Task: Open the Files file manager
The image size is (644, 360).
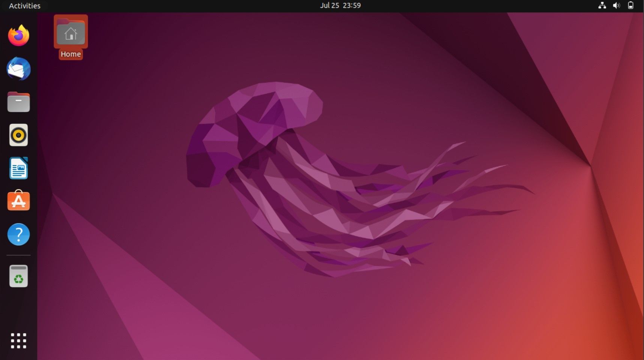Action: tap(18, 102)
